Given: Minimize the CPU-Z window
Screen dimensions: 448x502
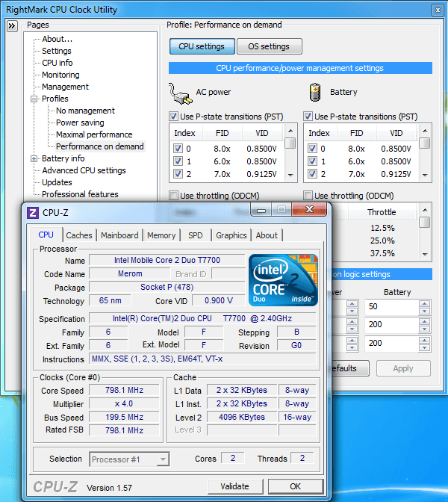Looking at the screenshot, I should 261,211.
